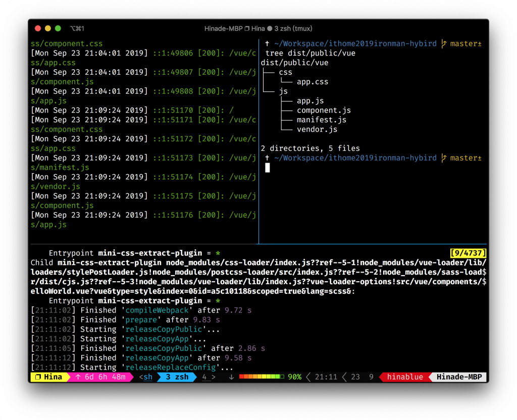Image resolution: width=517 pixels, height=420 pixels.
Task: Click the second prompt's Workspace path
Action: click(355, 158)
